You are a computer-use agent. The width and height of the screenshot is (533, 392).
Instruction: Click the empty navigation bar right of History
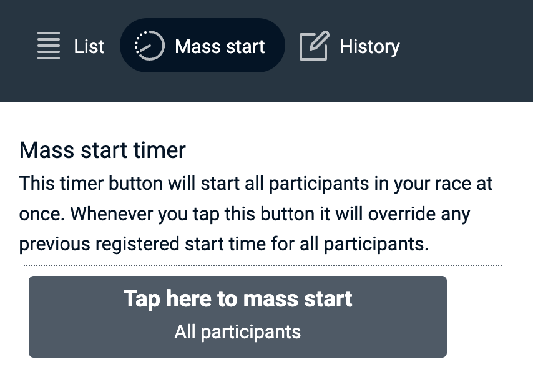tap(468, 47)
